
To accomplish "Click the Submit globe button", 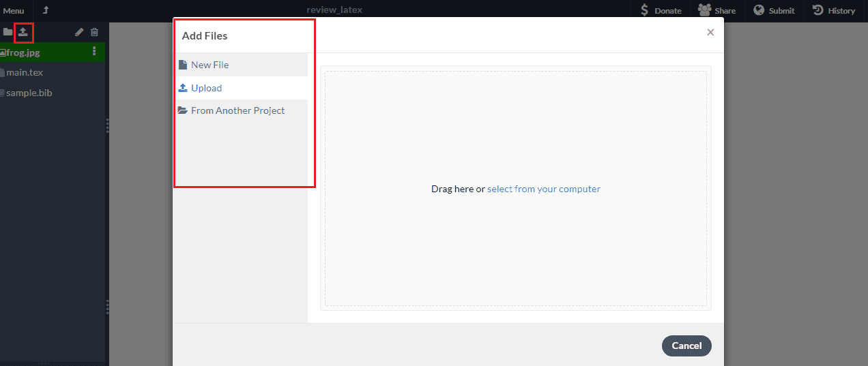I will [774, 10].
